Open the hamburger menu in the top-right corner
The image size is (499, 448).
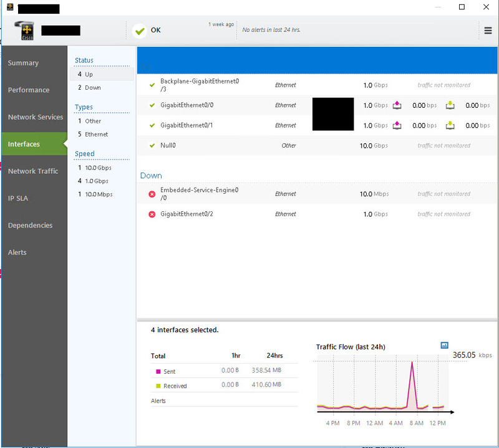pos(489,30)
